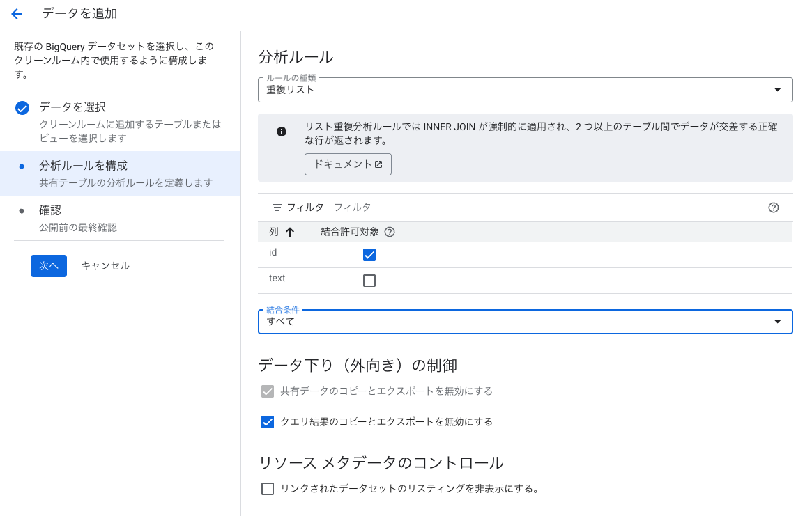The height and width of the screenshot is (516, 812).
Task: Expand the 結合条件 dropdown
Action: [x=525, y=322]
